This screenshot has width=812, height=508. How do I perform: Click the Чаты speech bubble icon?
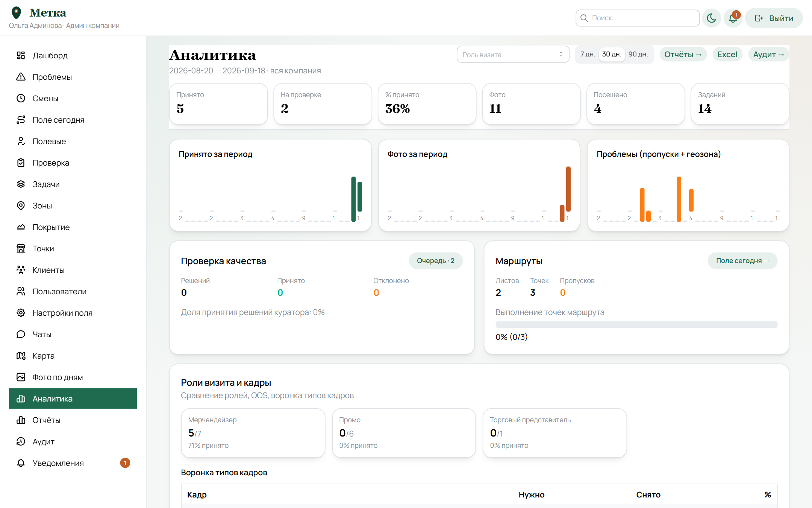pos(21,334)
